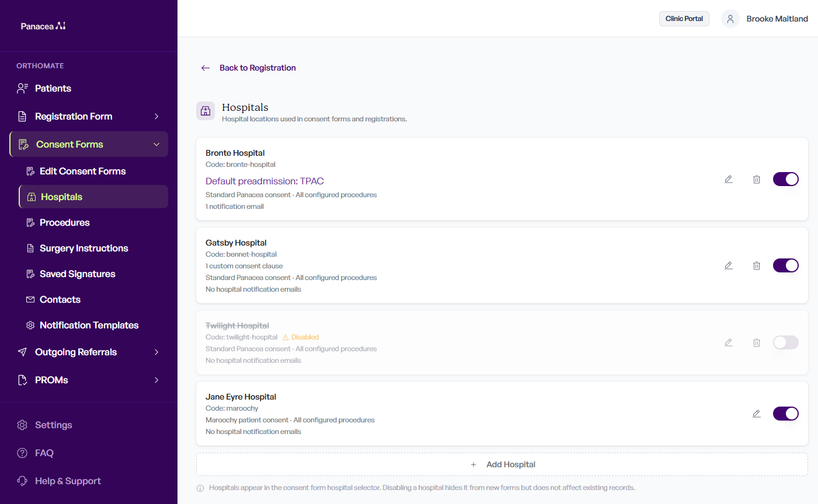This screenshot has width=818, height=504.
Task: Click the Default preadmission: TPAC link
Action: 264,181
